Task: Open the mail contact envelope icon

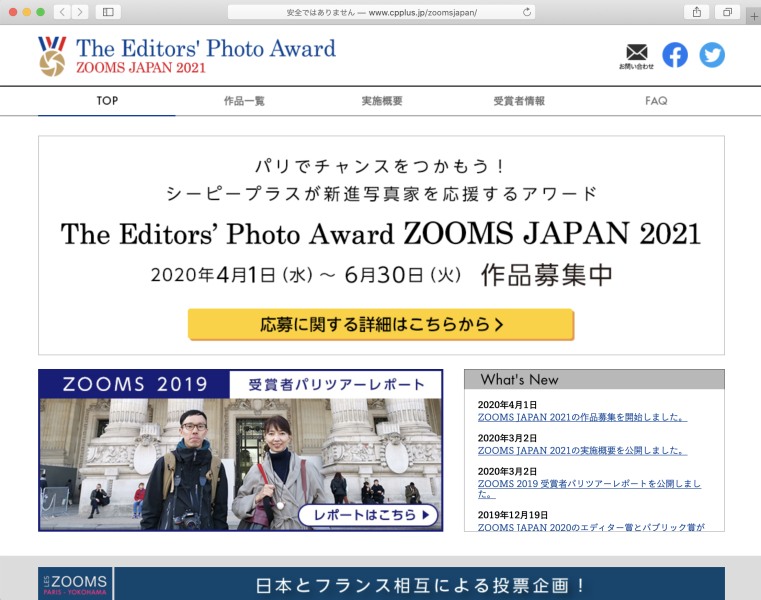Action: 636,56
